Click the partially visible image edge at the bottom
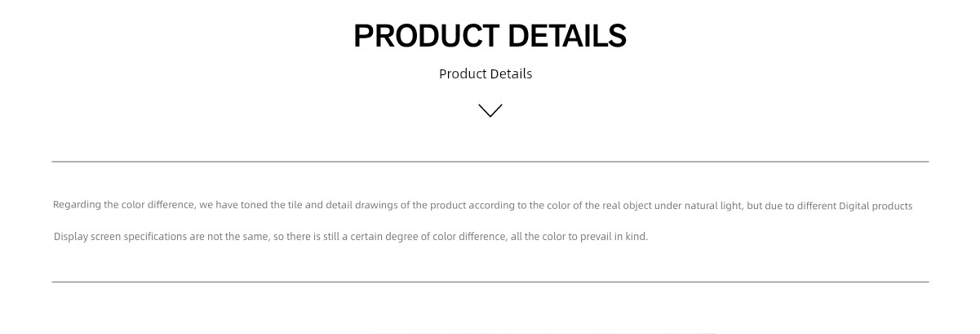The image size is (980, 334). point(543,332)
